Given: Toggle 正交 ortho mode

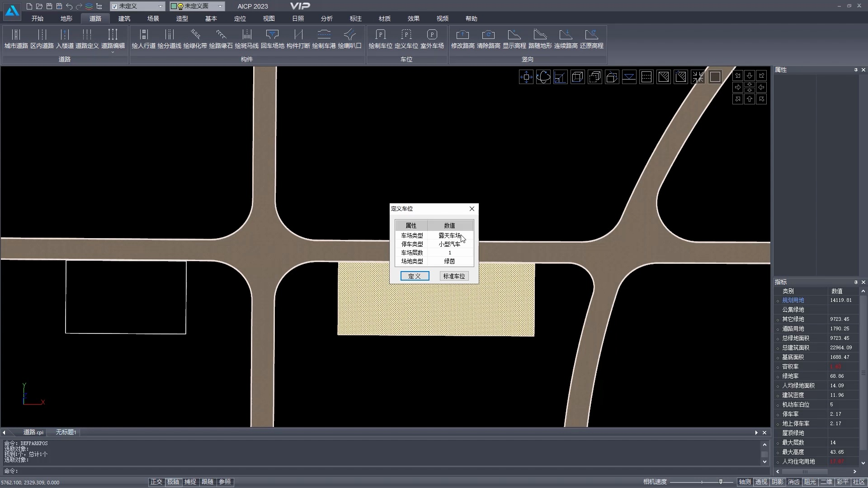Looking at the screenshot, I should tap(156, 482).
